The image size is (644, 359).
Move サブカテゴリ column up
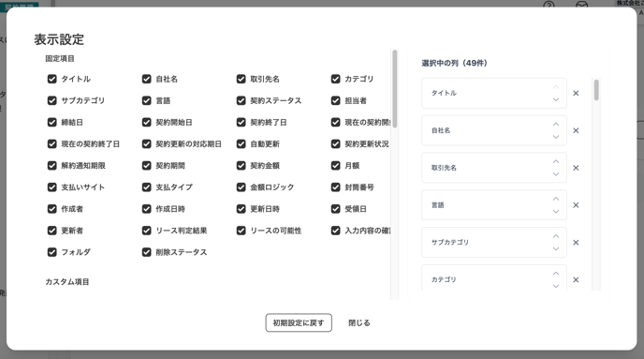click(556, 236)
